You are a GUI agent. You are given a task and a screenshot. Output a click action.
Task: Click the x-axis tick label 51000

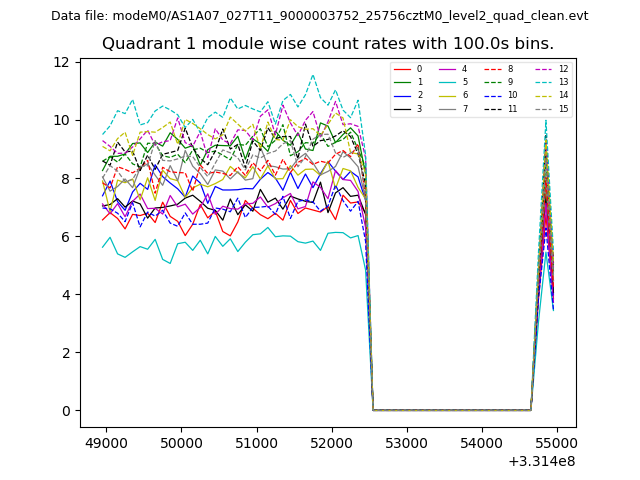(256, 443)
